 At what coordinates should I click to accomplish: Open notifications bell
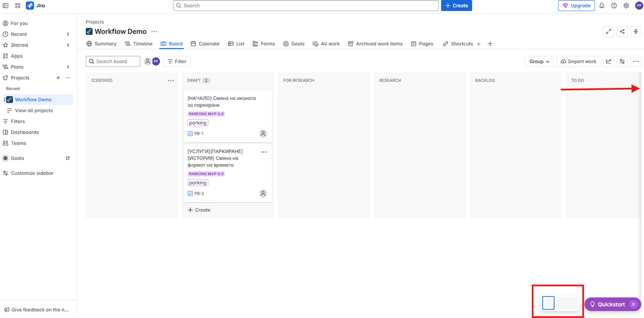[x=601, y=6]
